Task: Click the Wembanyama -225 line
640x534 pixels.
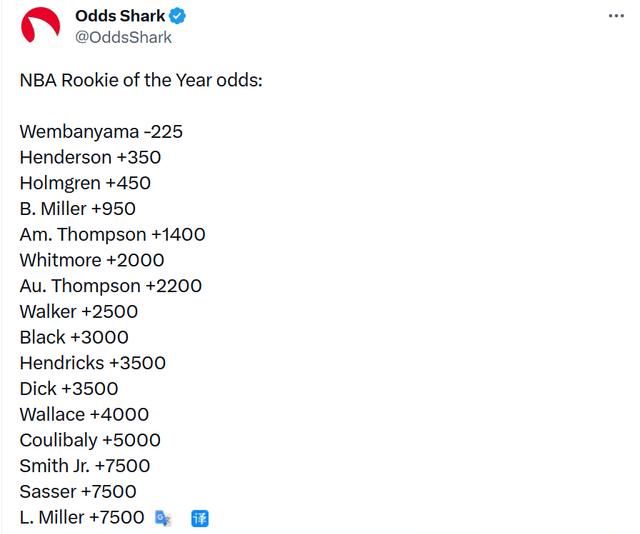Action: coord(101,131)
